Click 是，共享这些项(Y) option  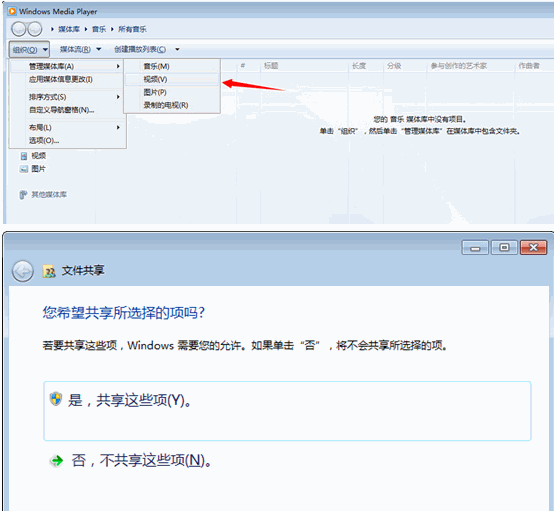287,411
